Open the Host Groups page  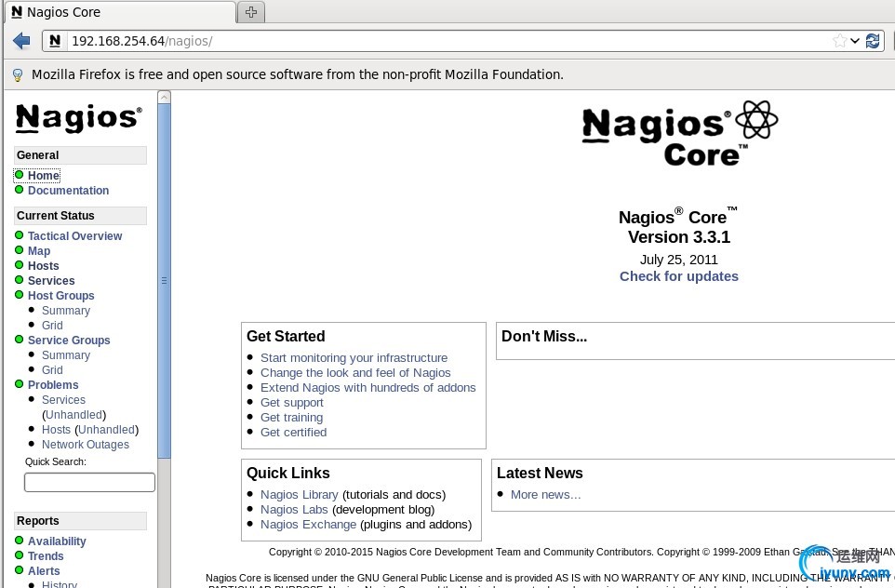coord(61,296)
